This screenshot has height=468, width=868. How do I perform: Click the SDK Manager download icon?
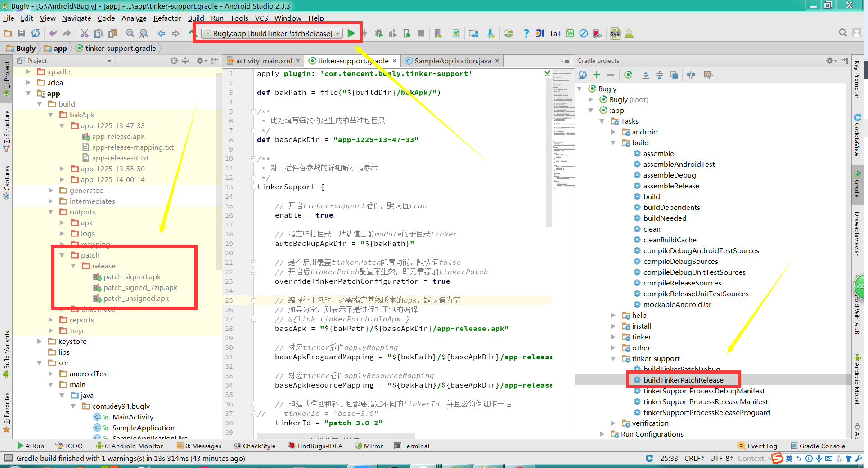[491, 33]
